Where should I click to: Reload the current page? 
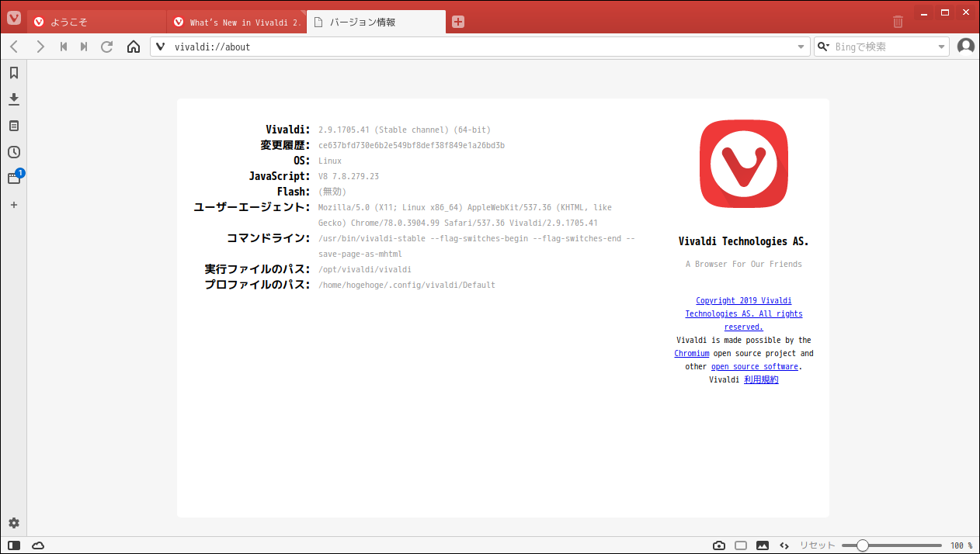(x=107, y=47)
